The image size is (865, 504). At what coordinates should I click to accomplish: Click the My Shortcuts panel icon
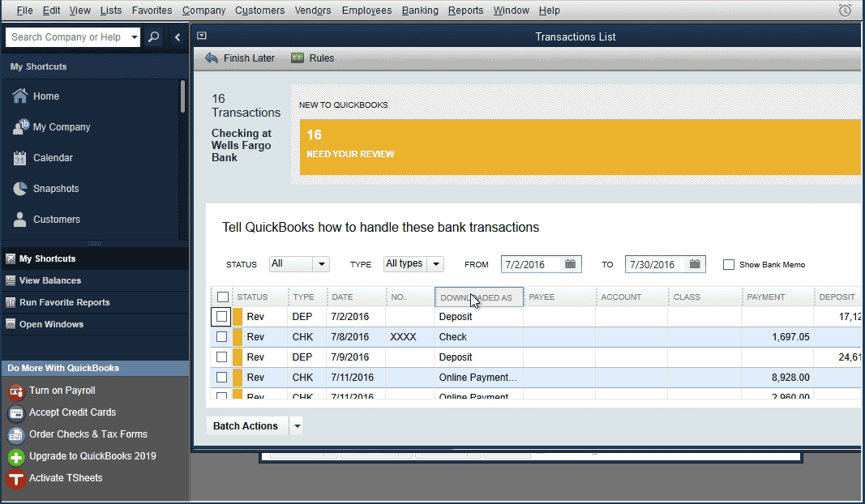[11, 258]
